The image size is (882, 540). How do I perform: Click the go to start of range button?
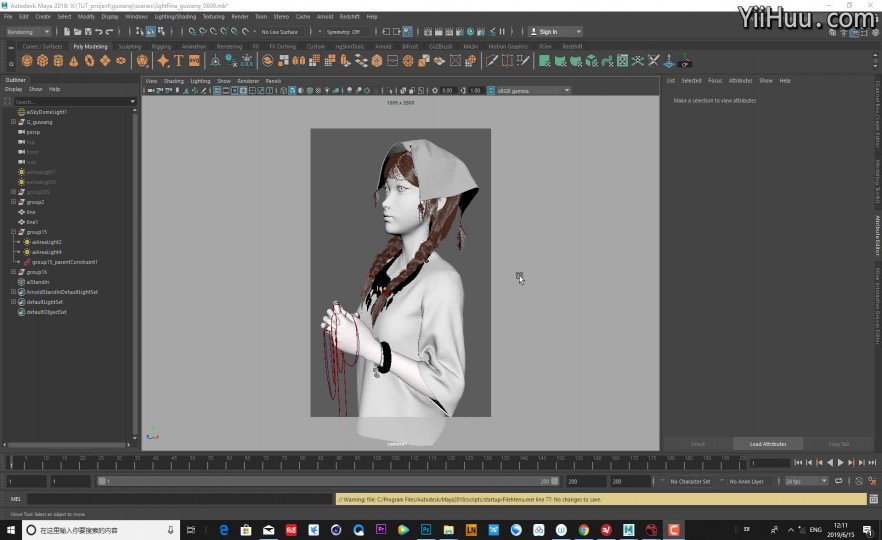coord(798,462)
